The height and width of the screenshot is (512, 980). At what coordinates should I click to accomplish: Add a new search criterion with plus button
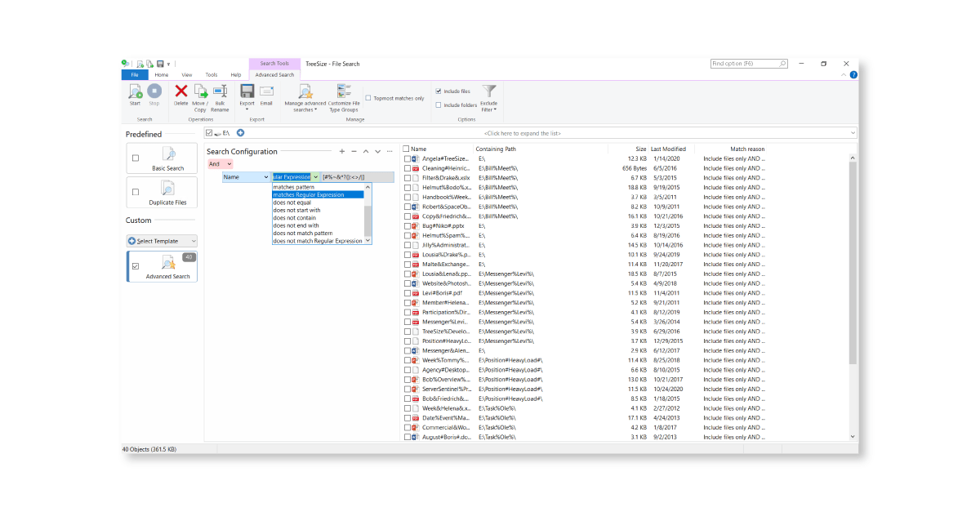click(x=341, y=151)
